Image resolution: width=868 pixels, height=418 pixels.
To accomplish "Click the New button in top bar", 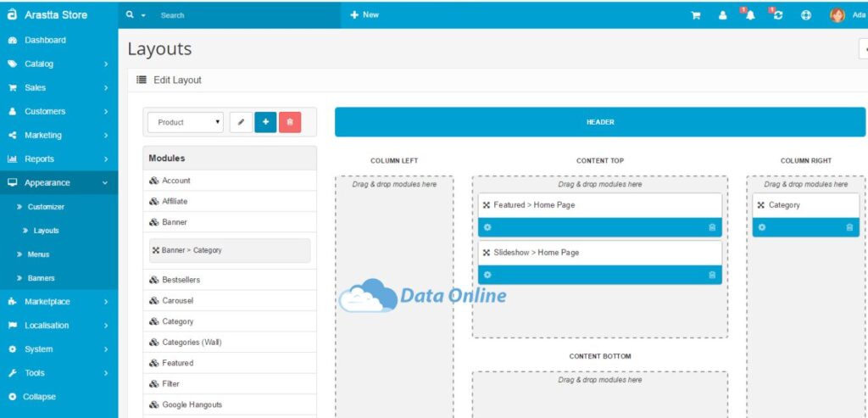I will pos(364,15).
